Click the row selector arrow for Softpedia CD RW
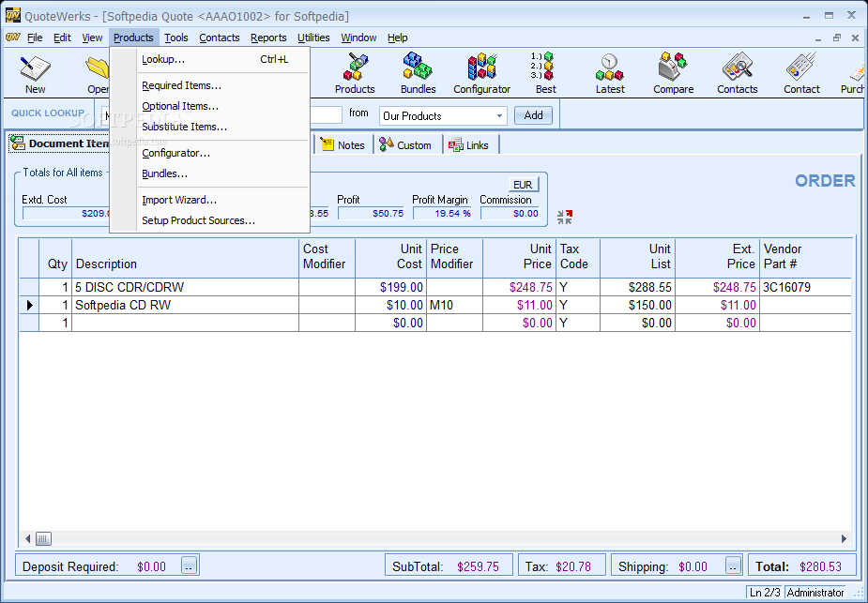This screenshot has width=868, height=603. point(29,305)
